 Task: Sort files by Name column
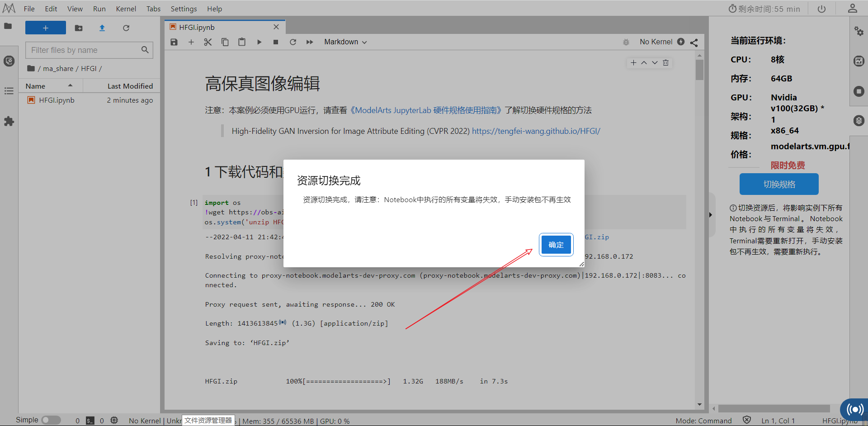50,86
